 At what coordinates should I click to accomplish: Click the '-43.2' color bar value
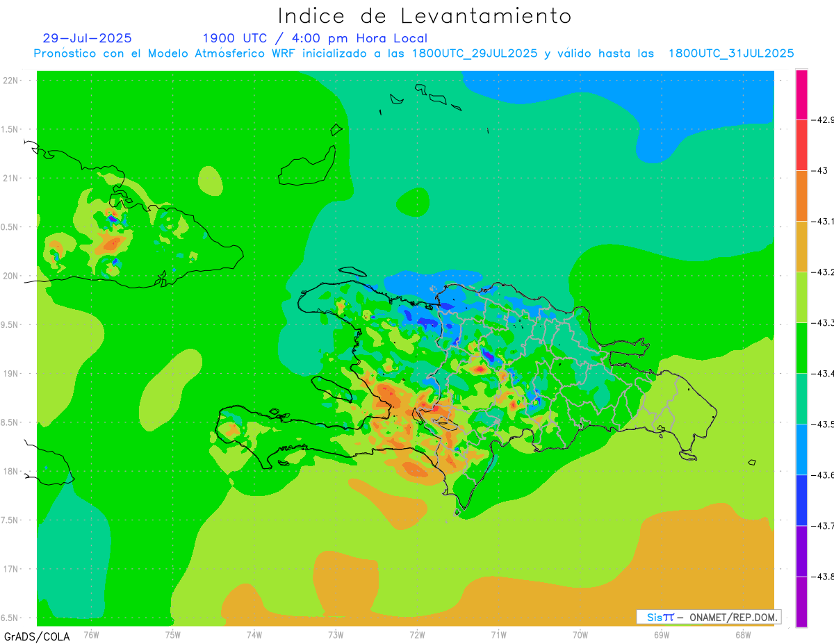click(x=823, y=272)
